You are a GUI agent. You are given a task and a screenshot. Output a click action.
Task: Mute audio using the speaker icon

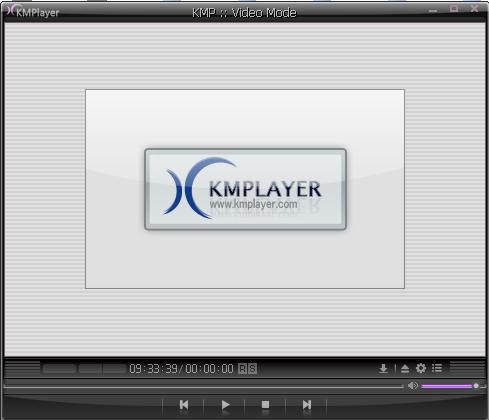point(413,386)
